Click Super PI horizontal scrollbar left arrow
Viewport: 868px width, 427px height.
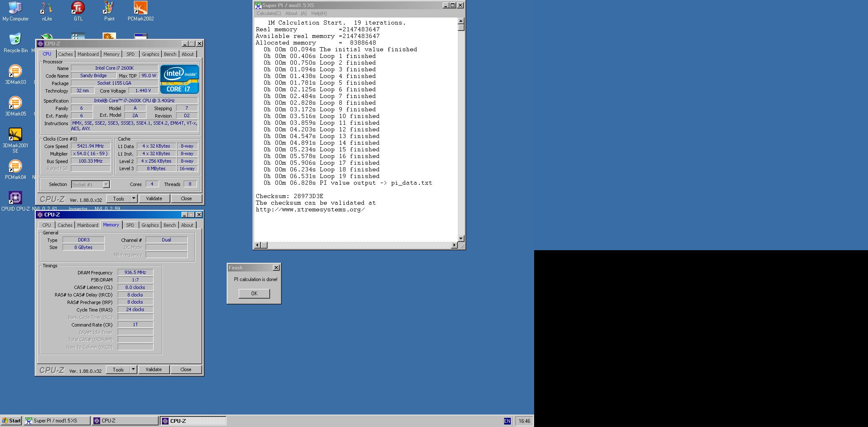pos(257,245)
